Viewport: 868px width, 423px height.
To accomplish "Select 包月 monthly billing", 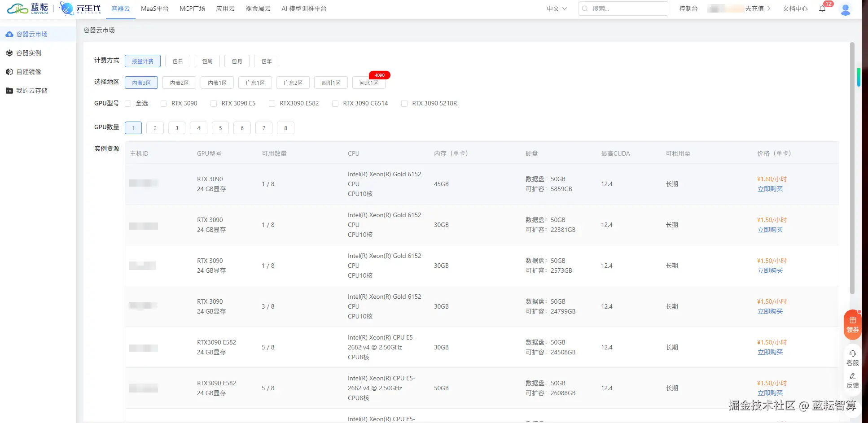I will point(237,61).
